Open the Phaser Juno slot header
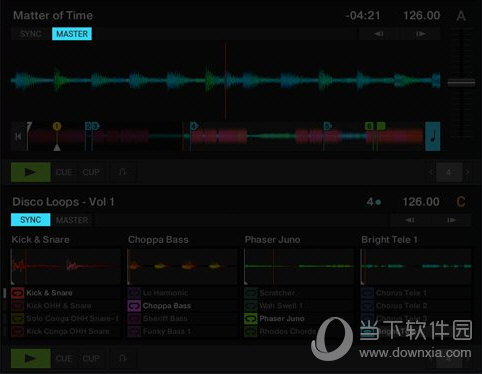This screenshot has width=482, height=374. (x=272, y=240)
